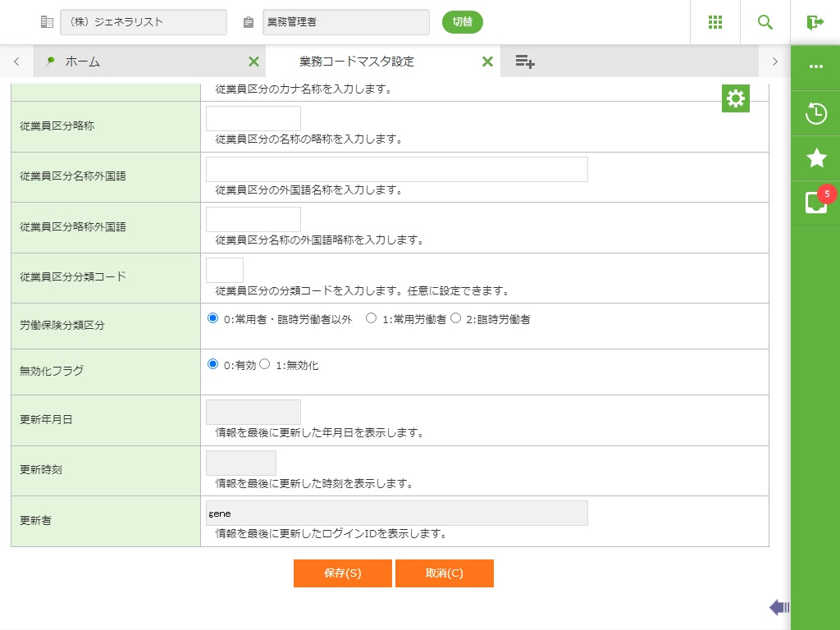The image size is (840, 630).
Task: Click the three-dots more icon in sidebar
Action: click(x=815, y=67)
